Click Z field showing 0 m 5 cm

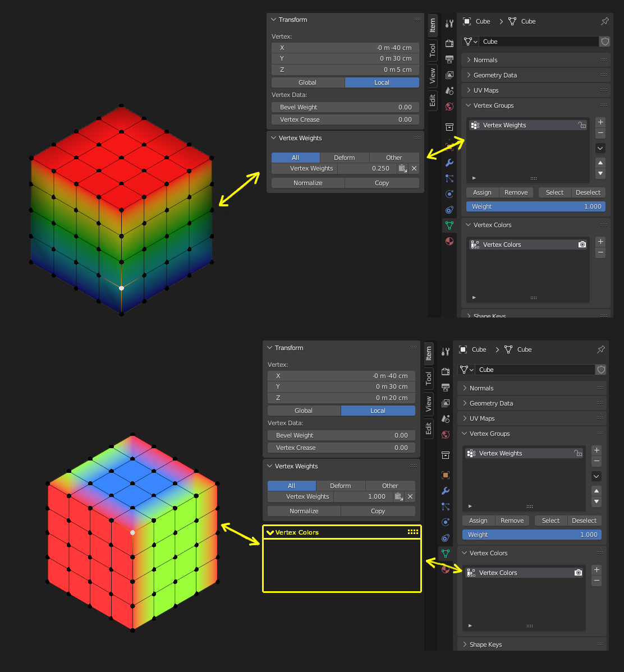[x=345, y=70]
